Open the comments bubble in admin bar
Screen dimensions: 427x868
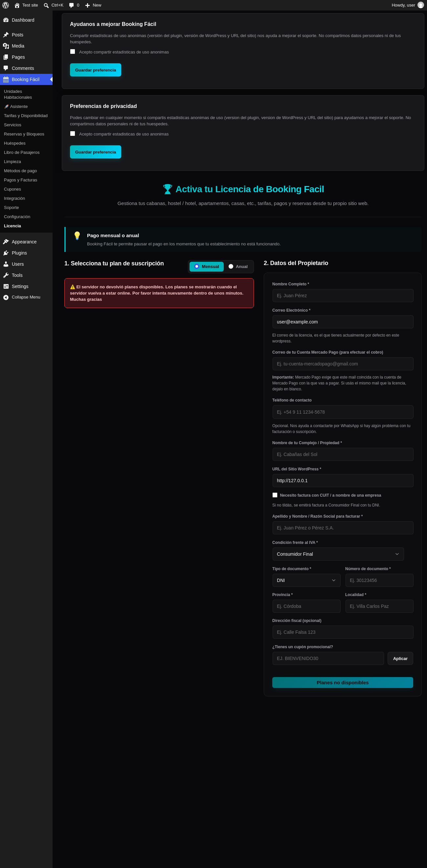[71, 5]
